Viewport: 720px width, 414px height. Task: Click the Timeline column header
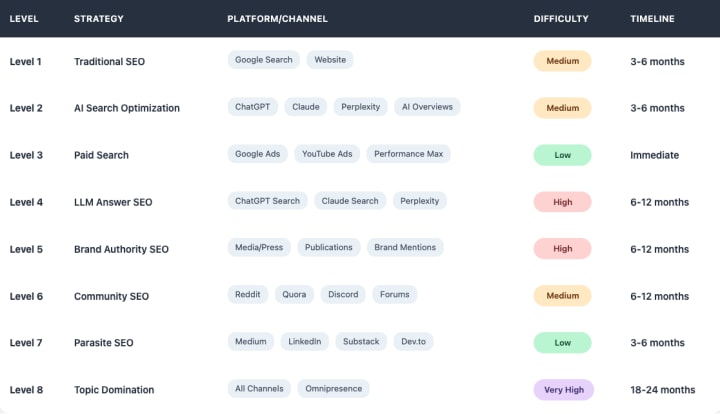tap(652, 19)
